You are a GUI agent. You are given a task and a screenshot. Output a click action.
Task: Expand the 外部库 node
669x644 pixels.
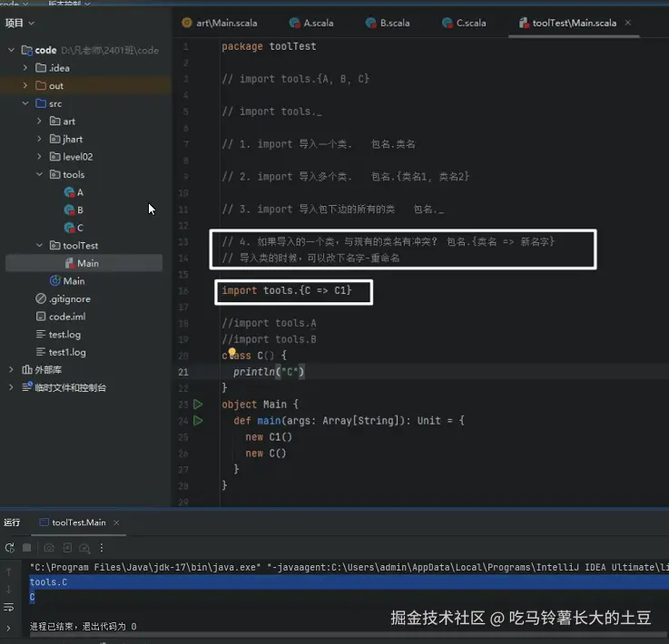point(12,370)
